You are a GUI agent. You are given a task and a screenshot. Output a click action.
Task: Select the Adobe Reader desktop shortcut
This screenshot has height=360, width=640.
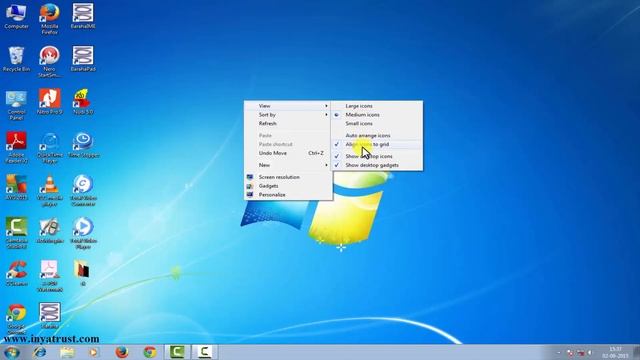point(16,148)
